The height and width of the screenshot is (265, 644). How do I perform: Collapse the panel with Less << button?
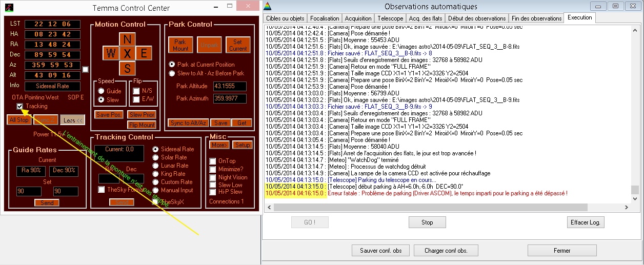pos(72,120)
